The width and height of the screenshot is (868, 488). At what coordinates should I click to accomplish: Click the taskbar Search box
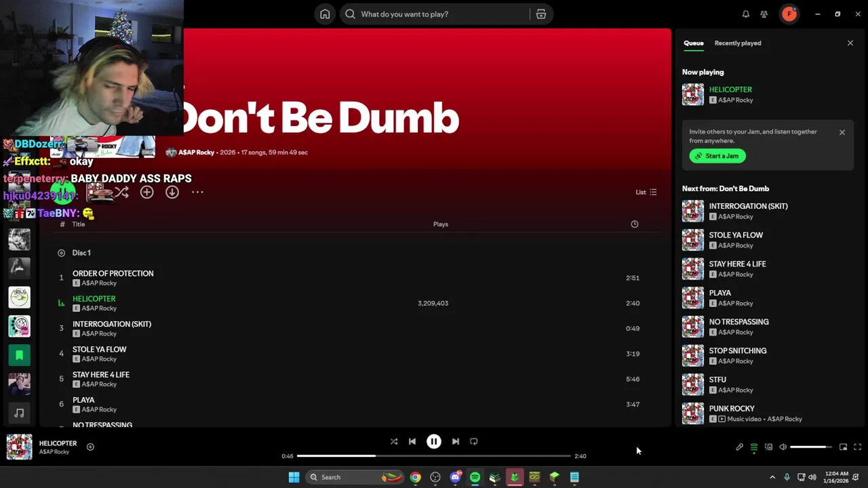point(354,477)
